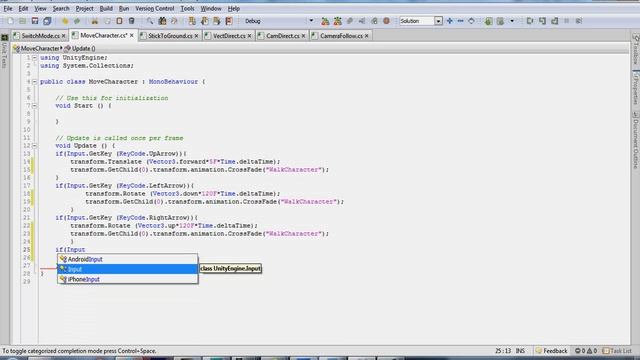640x360 pixels.
Task: Click the Find in Files binoculars icon
Action: pos(162,21)
